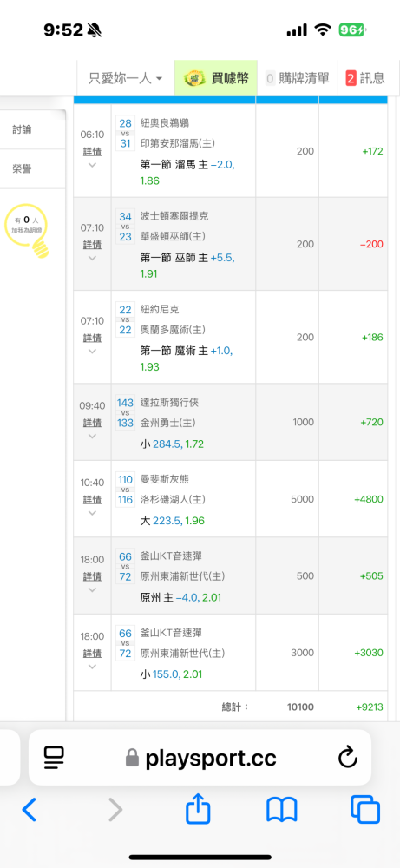Image resolution: width=400 pixels, height=868 pixels.
Task: Reload the playsport.cc page
Action: click(x=347, y=758)
